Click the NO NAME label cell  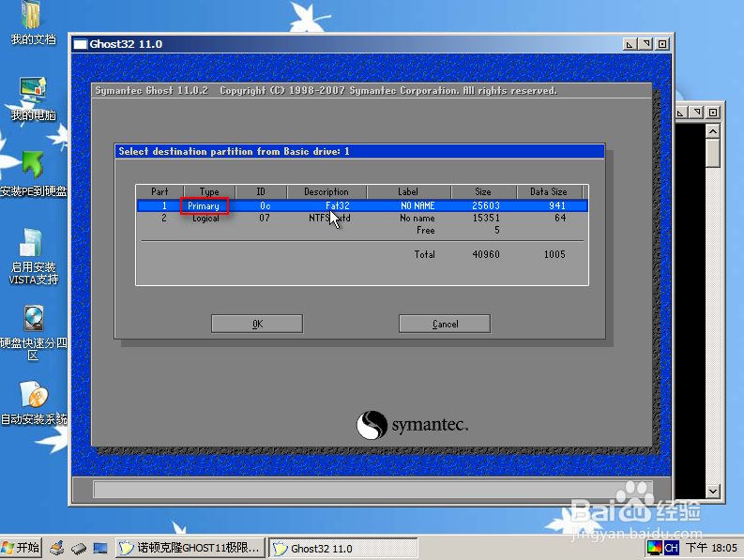418,205
